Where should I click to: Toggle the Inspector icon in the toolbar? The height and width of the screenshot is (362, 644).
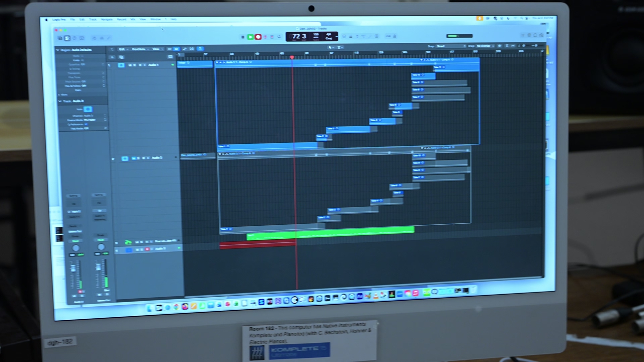[67, 38]
